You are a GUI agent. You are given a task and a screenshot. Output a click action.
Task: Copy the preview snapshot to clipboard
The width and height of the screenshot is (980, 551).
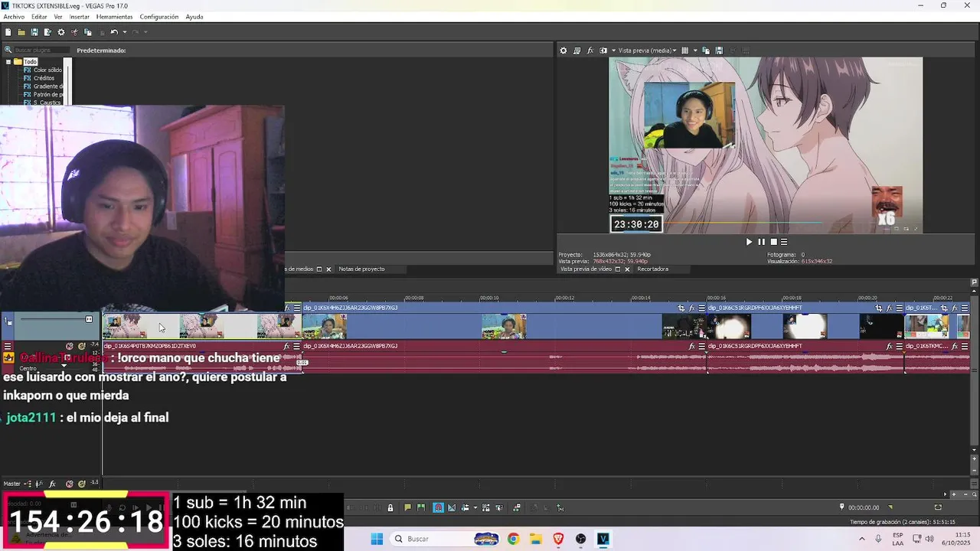click(706, 51)
